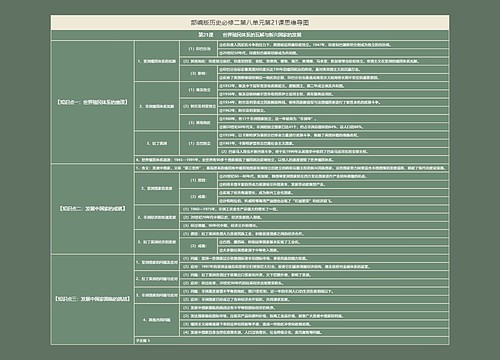Click the '(3) 影响' cell
This screenshot has height=360, width=500.
click(199, 73)
